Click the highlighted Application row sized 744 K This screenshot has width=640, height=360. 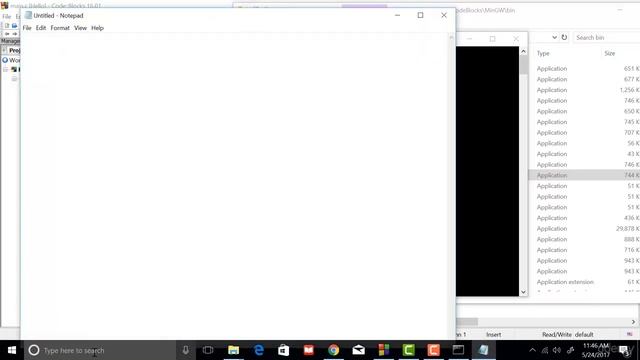[584, 175]
